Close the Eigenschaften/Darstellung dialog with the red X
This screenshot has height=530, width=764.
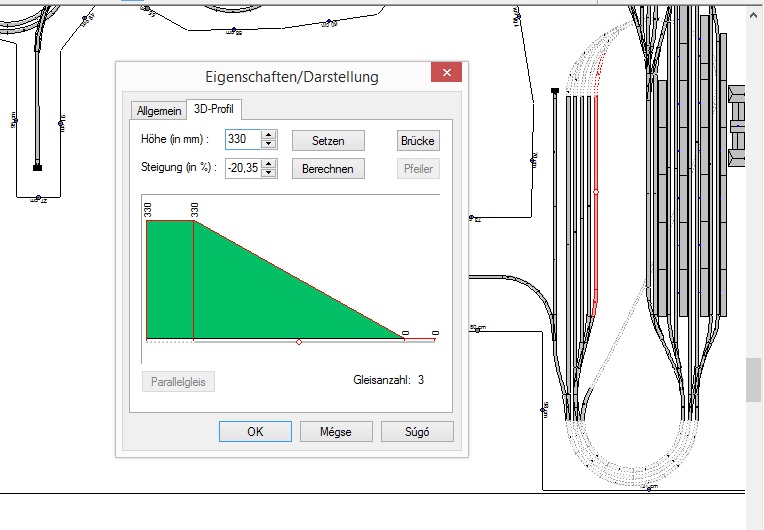446,74
